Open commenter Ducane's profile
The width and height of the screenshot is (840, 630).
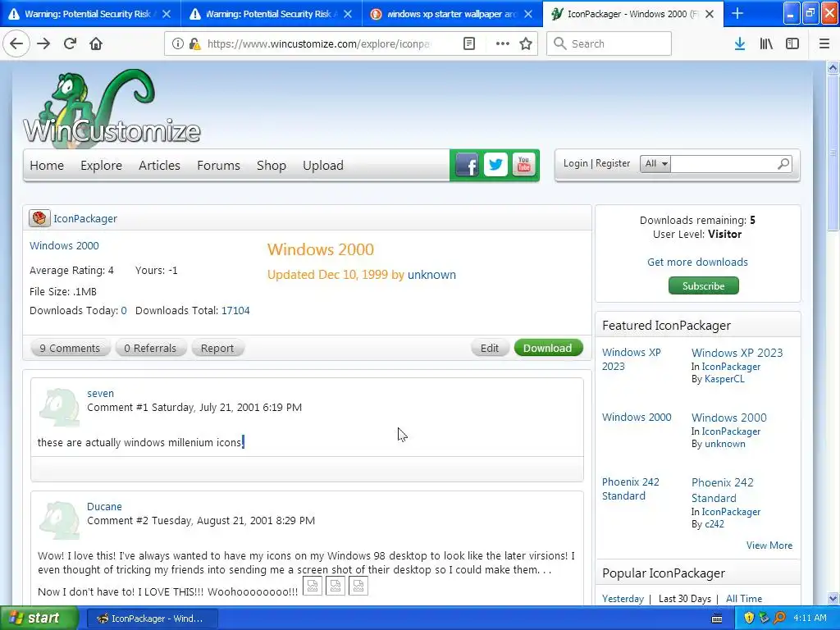(x=104, y=506)
